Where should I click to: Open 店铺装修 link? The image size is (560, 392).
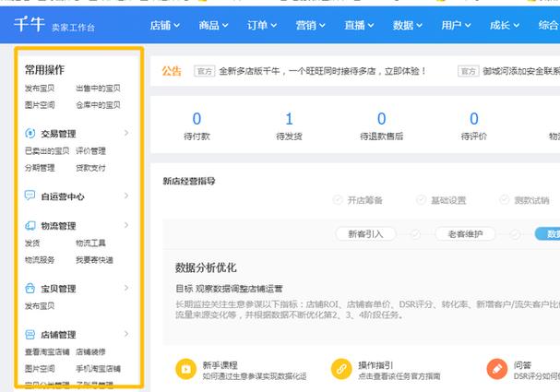coord(90,352)
